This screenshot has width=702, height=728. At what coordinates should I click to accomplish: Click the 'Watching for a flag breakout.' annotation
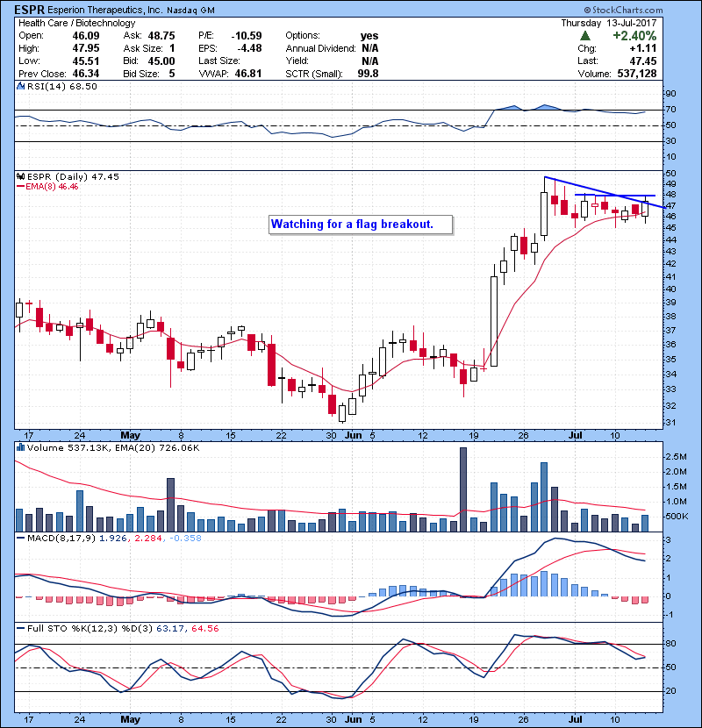tap(361, 225)
